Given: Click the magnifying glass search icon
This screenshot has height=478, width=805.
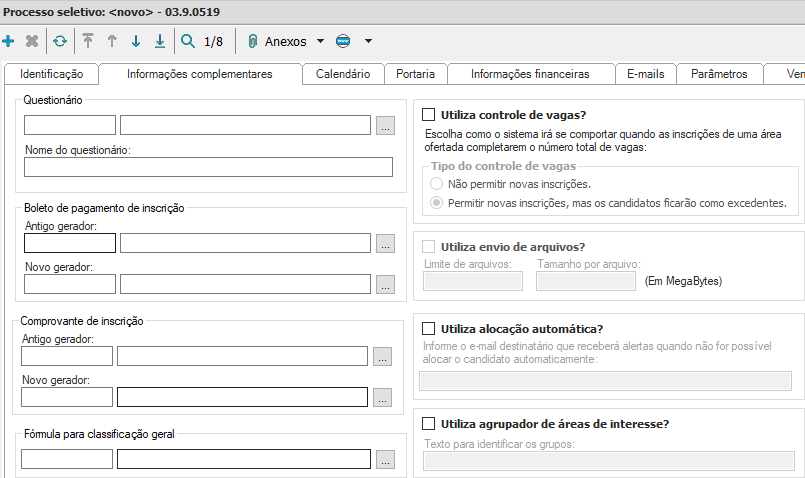Looking at the screenshot, I should click(x=188, y=41).
